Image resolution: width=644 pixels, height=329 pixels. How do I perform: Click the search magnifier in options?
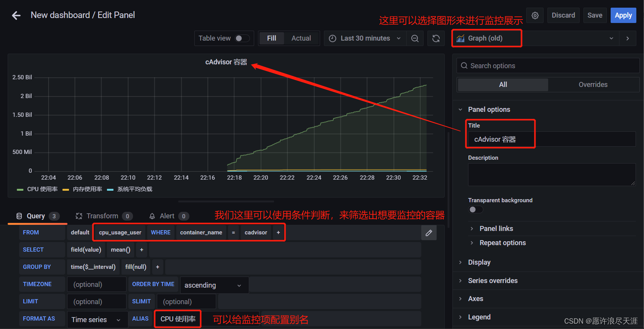464,65
